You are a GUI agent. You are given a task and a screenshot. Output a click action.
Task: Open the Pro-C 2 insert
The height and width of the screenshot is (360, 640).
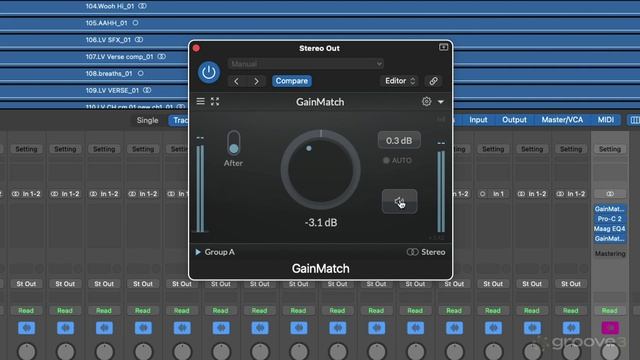[610, 219]
